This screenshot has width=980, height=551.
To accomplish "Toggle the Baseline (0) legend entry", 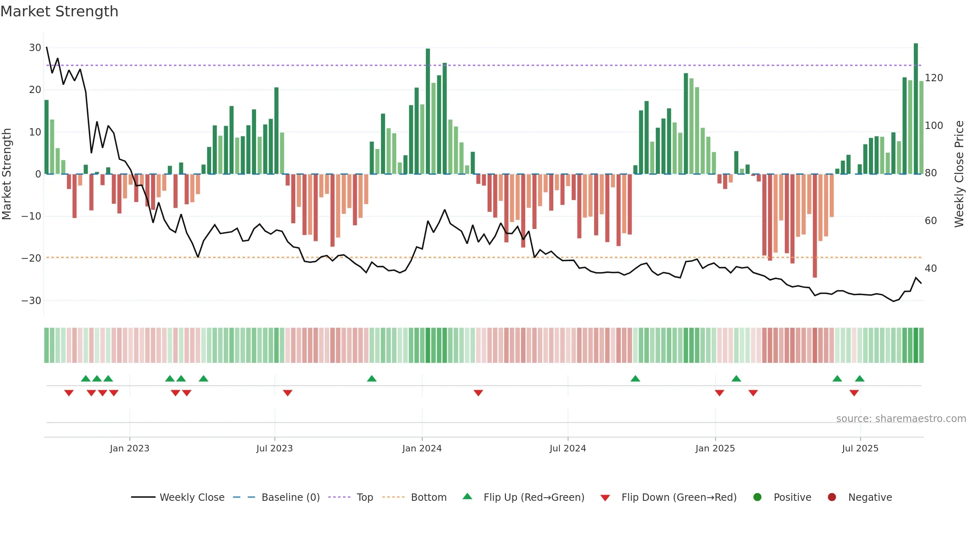I will (276, 497).
